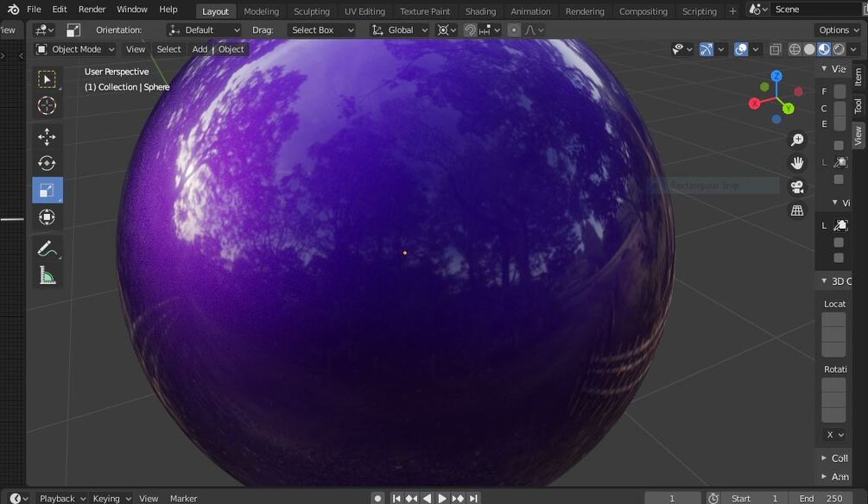Toggle viewport gizmos display
The height and width of the screenshot is (504, 868).
point(706,49)
